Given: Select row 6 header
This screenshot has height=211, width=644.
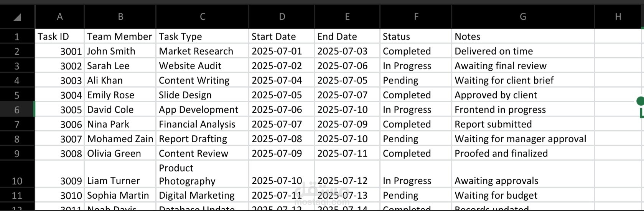Looking at the screenshot, I should click(x=17, y=110).
